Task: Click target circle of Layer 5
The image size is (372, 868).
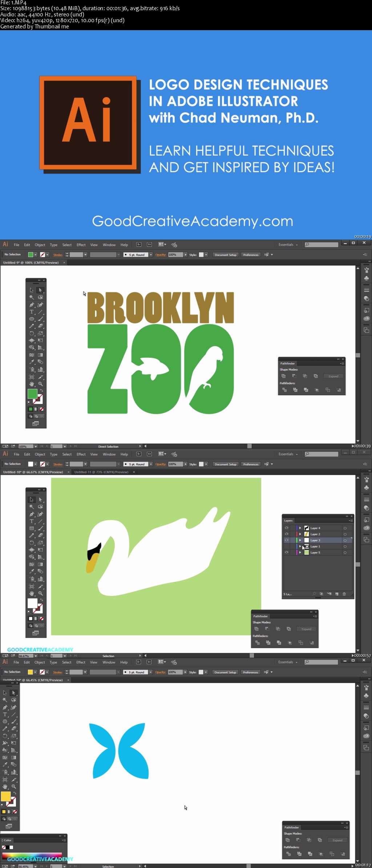Action: tap(345, 553)
